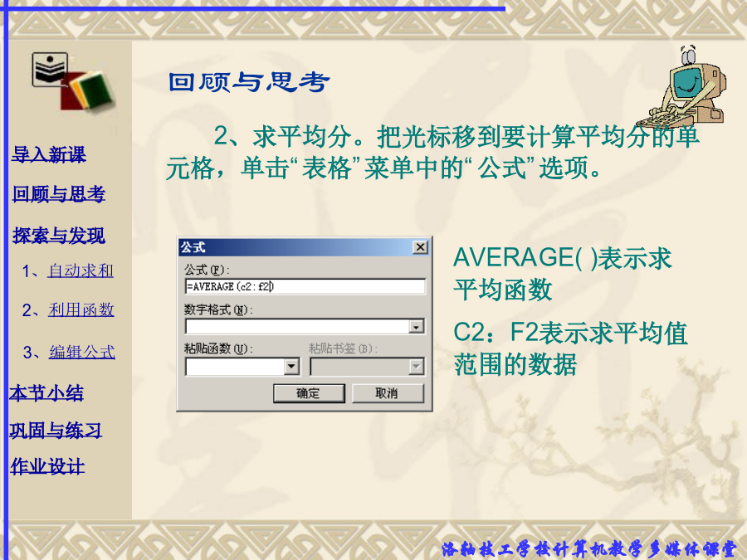Click the text C2：F2表示求平均值范围的数据
Image resolution: width=747 pixels, height=560 pixels.
coord(570,349)
